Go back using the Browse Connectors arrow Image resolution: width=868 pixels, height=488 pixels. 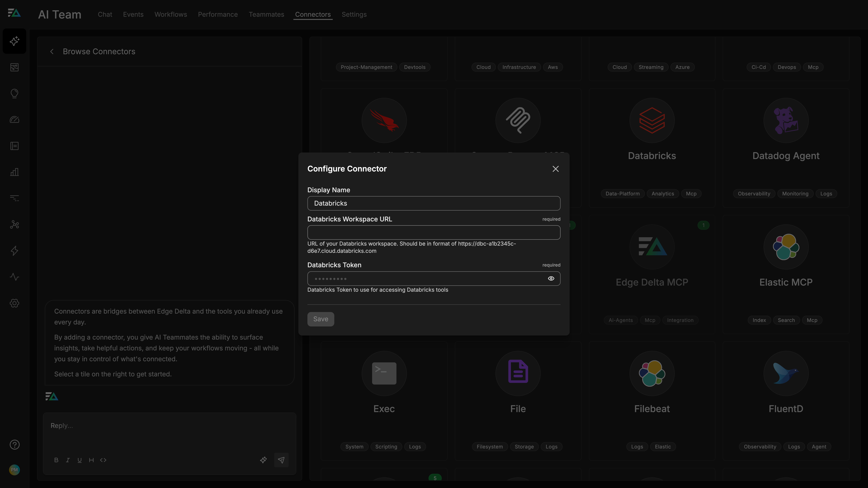52,52
